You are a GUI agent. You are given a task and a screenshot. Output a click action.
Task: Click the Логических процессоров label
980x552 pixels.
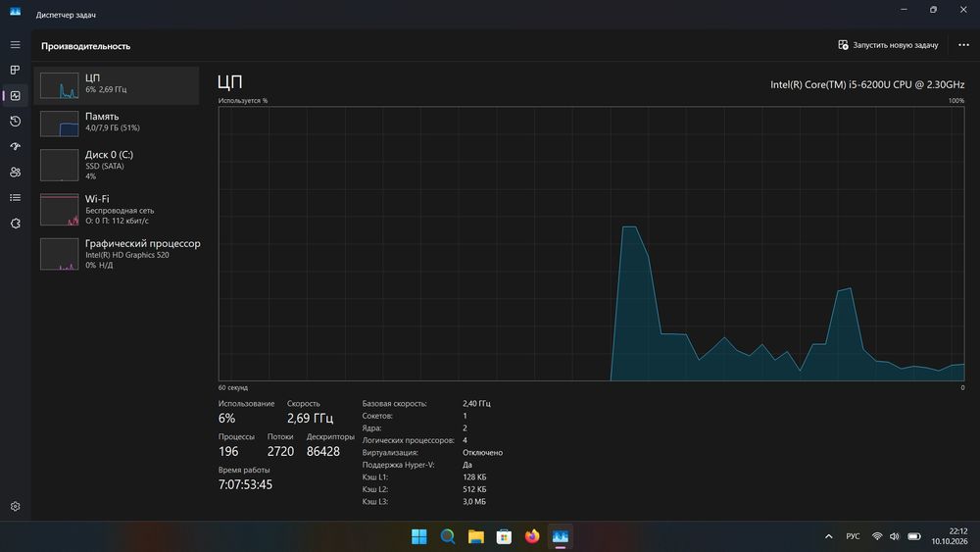click(408, 440)
